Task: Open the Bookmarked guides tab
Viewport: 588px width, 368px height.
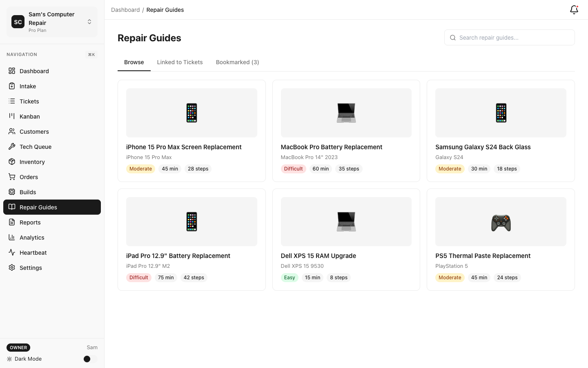Action: click(237, 62)
